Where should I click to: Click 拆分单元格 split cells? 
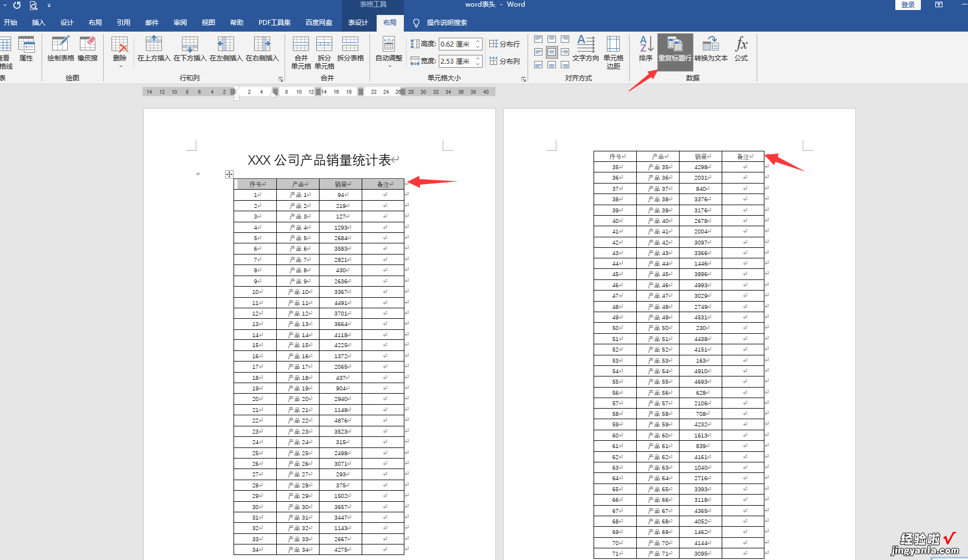(325, 53)
